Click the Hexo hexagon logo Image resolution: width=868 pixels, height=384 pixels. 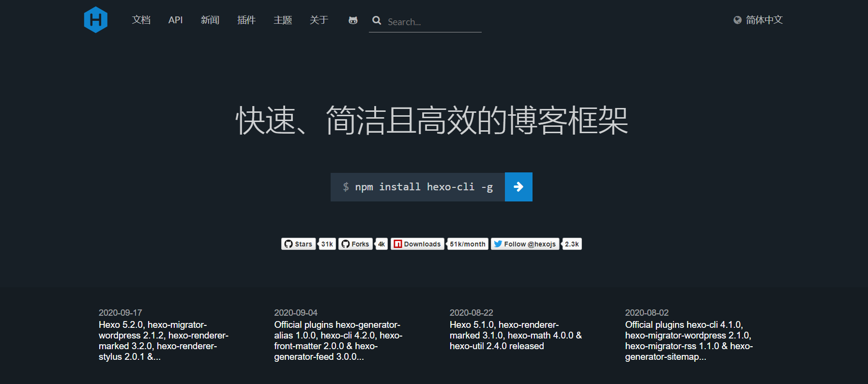coord(96,20)
